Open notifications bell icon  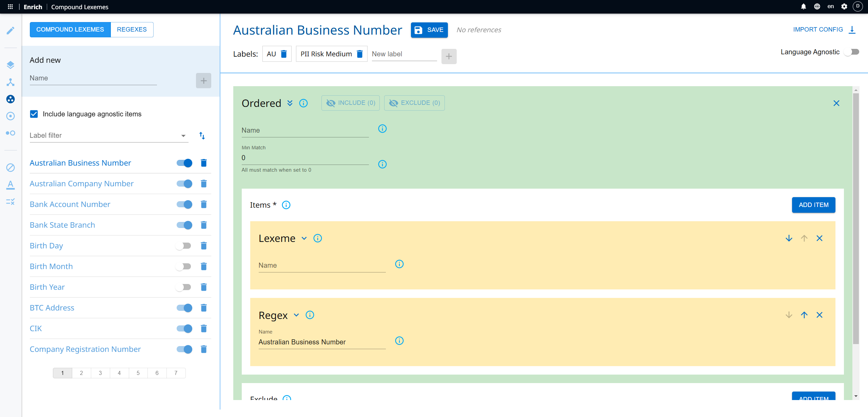tap(803, 6)
